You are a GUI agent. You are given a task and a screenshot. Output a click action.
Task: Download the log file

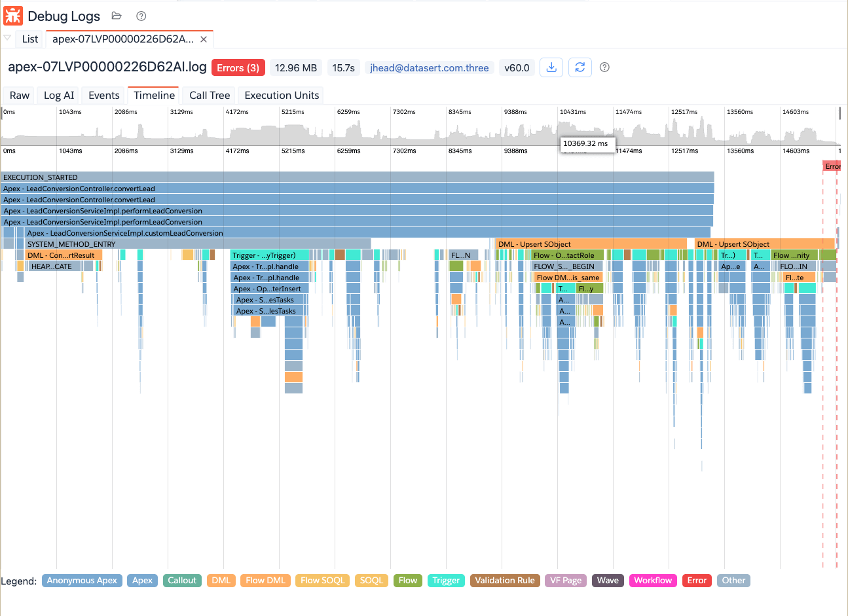pos(551,67)
